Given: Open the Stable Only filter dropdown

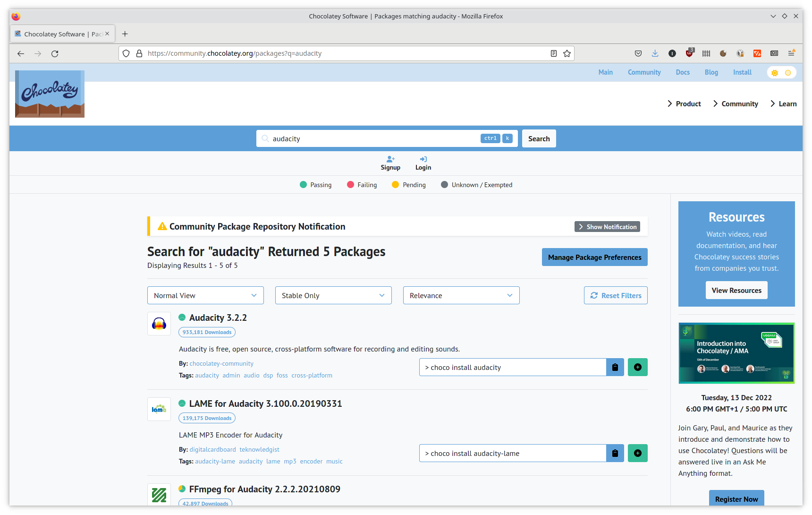Looking at the screenshot, I should (x=333, y=295).
